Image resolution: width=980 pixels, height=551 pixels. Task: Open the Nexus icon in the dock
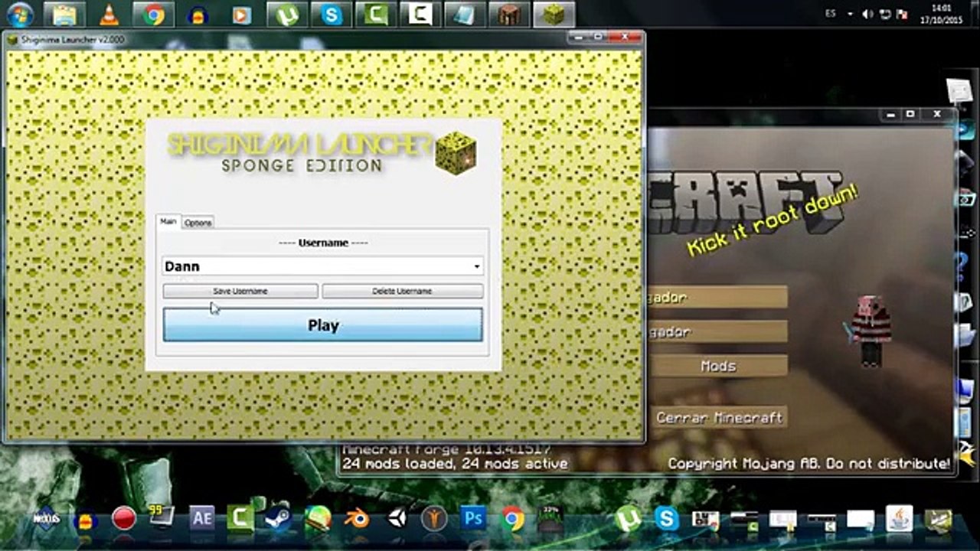[47, 517]
